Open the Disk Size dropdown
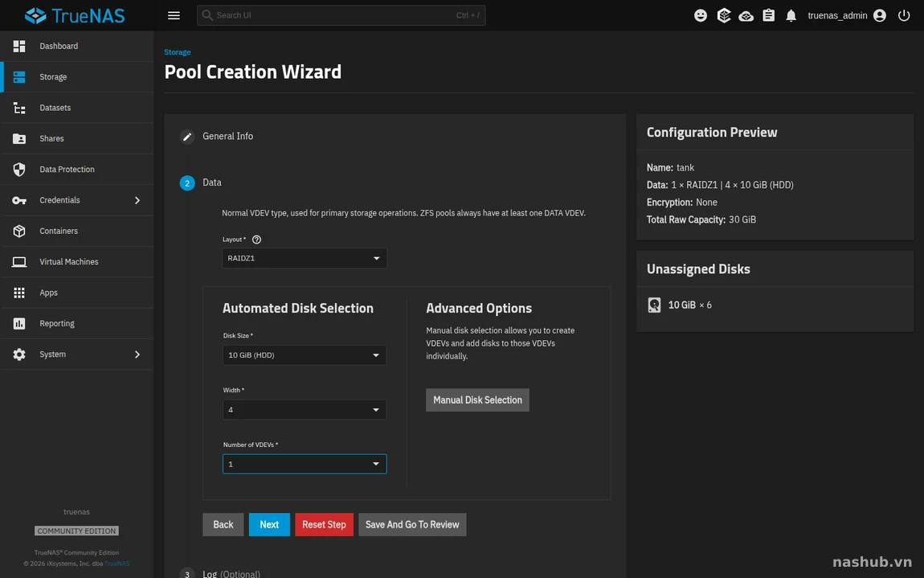Viewport: 924px width, 578px height. pyautogui.click(x=305, y=355)
